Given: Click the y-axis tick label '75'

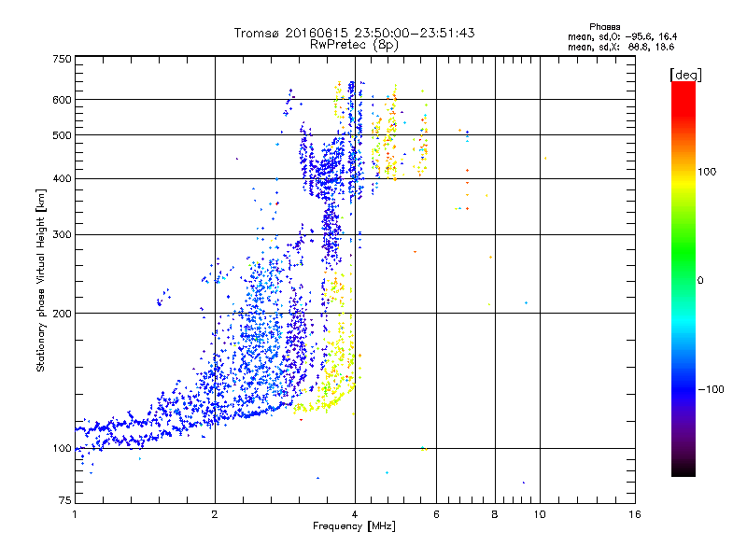Looking at the screenshot, I should click(65, 500).
